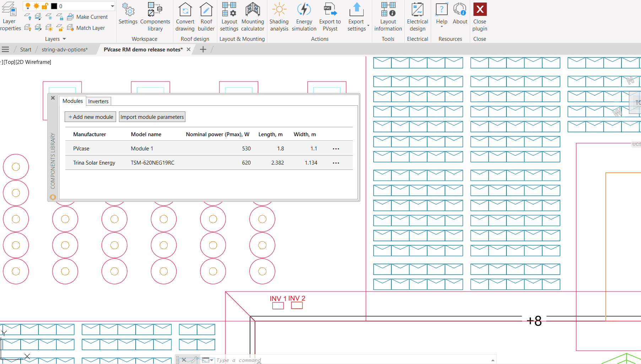The image size is (641, 364).
Task: Open Components library
Action: (155, 16)
